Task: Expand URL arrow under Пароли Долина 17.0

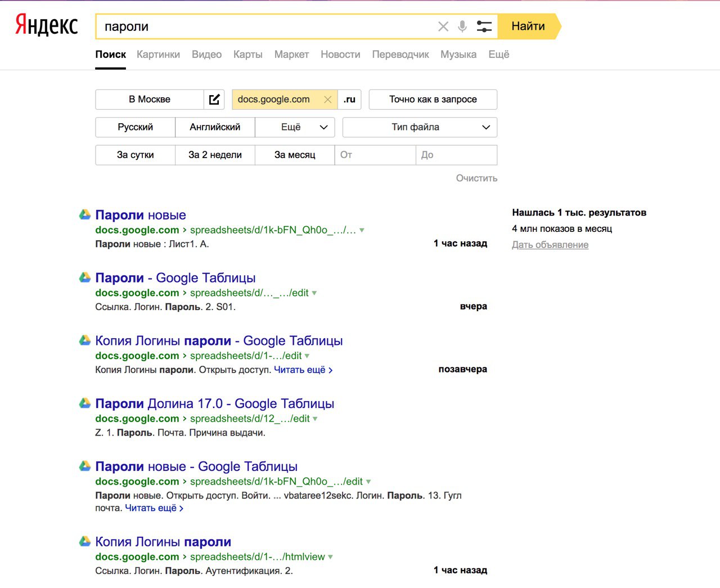Action: pos(315,419)
